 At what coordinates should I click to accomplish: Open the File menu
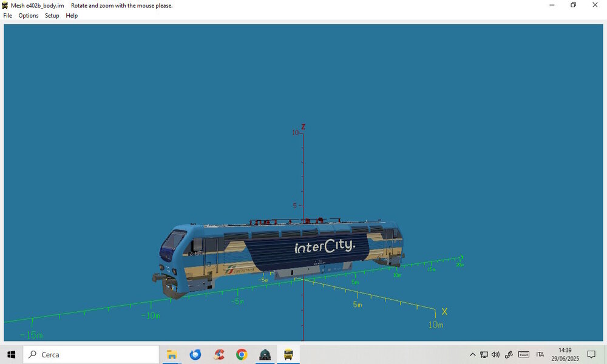click(x=7, y=16)
